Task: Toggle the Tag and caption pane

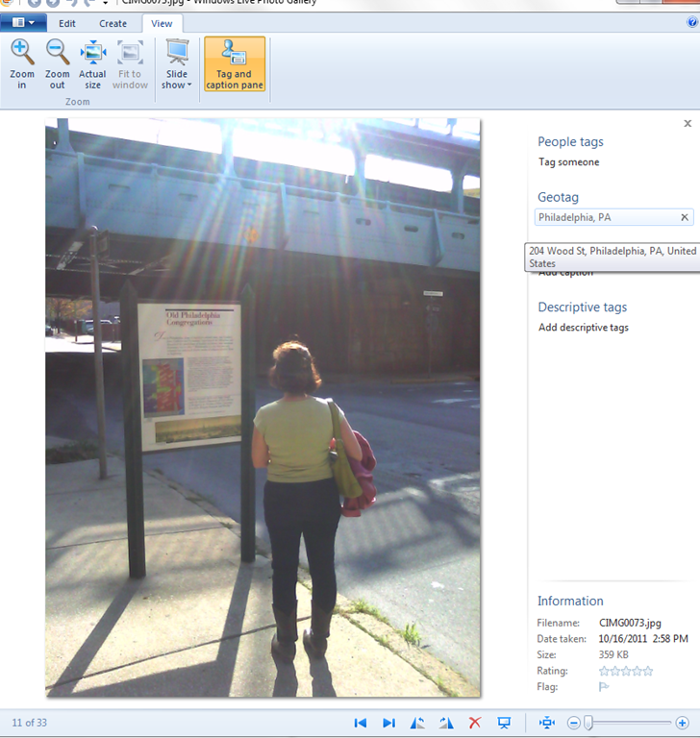Action: point(234,64)
